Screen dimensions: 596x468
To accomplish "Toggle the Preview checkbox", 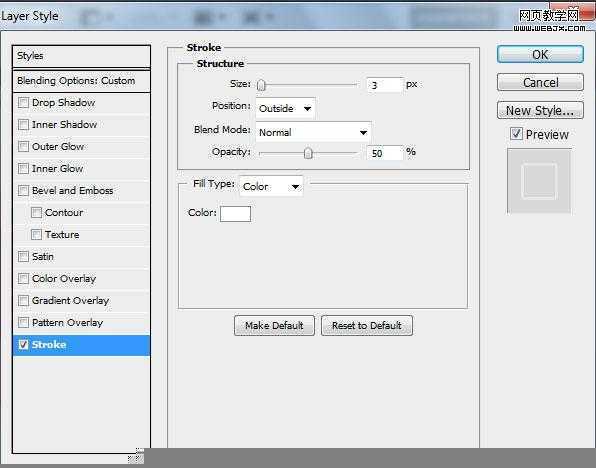I will click(516, 134).
